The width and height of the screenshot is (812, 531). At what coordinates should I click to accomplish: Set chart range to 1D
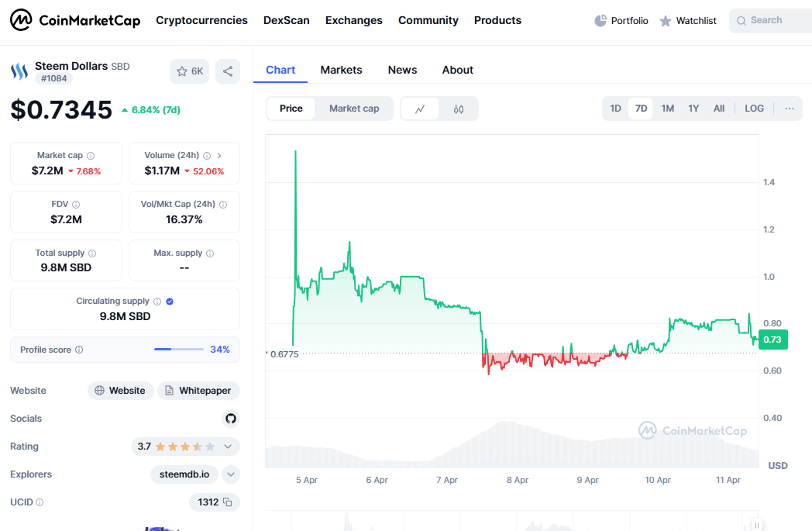click(x=615, y=109)
